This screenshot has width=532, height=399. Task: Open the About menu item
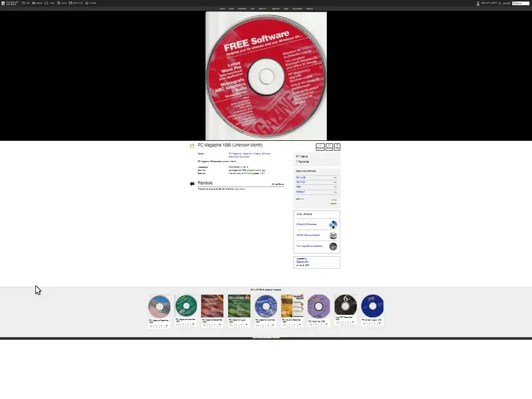[x=222, y=9]
